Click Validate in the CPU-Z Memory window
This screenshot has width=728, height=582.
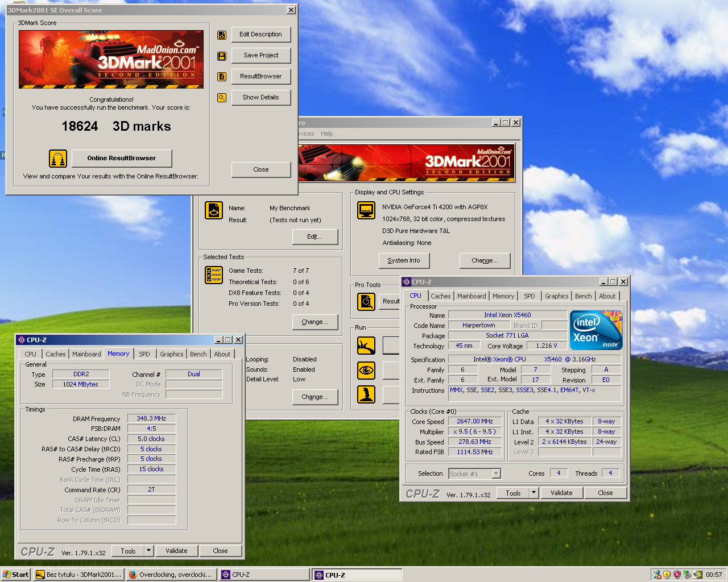click(x=176, y=551)
